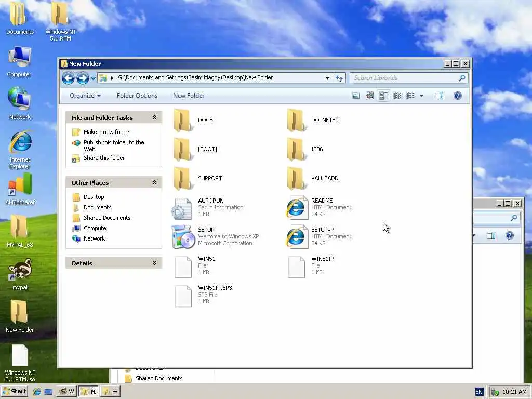Open Shared Documents in Other Places
This screenshot has width=532, height=399.
(107, 218)
